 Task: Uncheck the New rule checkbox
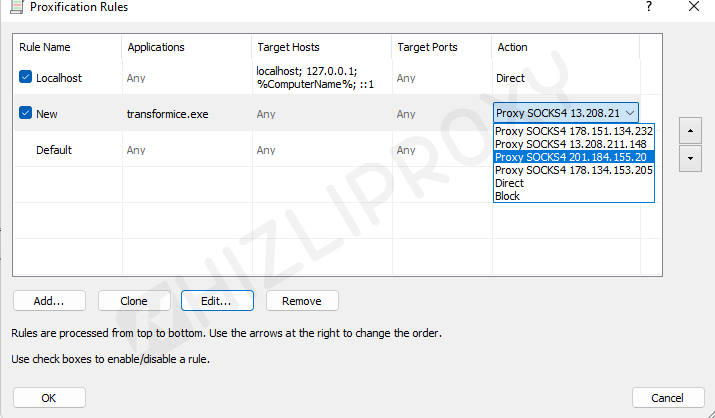tap(25, 114)
